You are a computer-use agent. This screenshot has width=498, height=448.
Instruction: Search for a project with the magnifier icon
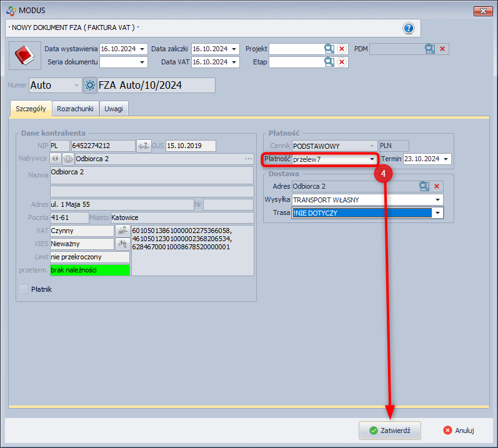click(329, 49)
